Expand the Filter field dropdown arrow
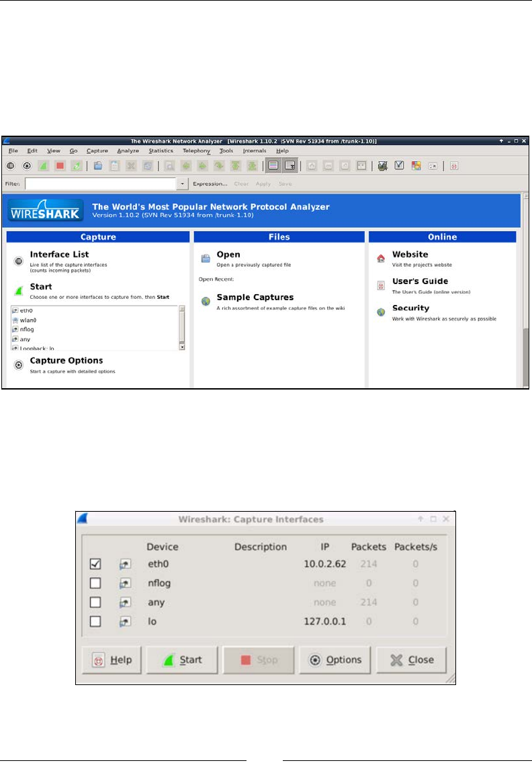532x767 pixels. [x=182, y=184]
